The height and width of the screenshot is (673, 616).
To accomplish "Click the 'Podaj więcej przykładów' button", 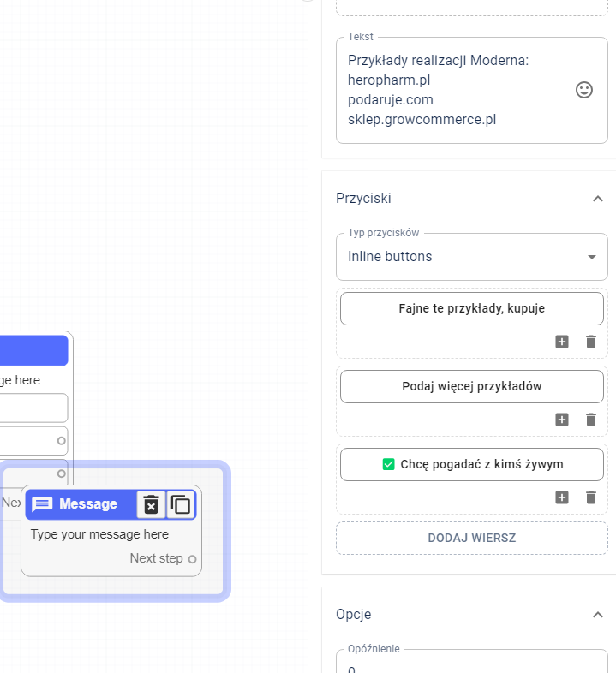I will 471,387.
